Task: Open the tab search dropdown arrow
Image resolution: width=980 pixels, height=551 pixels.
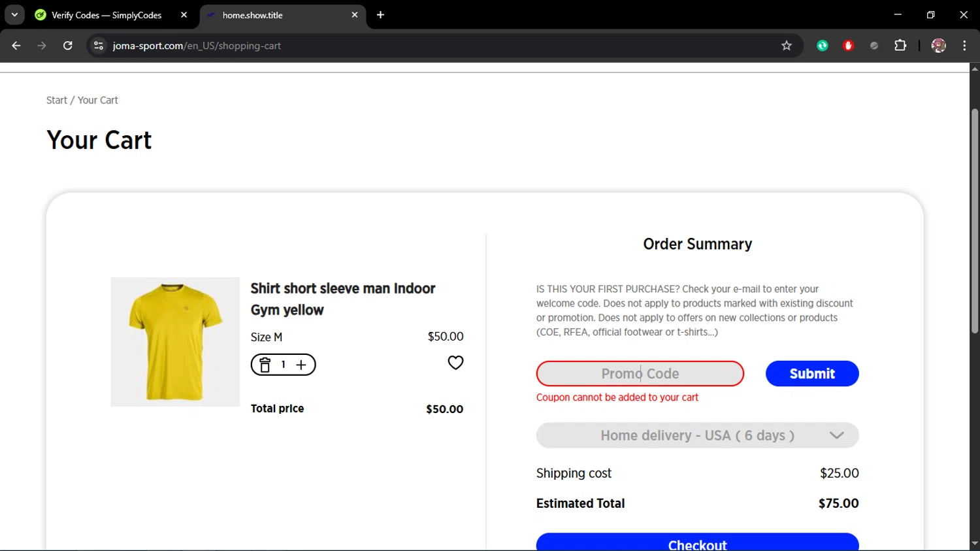Action: (14, 14)
